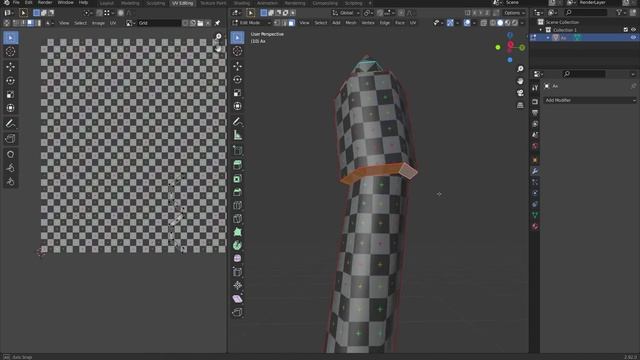Viewport: 640px width, 360px height.
Task: Select the 3D viewport Move tool
Action: (x=238, y=66)
